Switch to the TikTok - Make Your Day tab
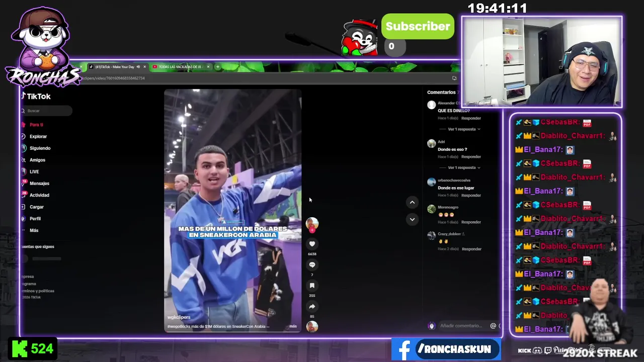This screenshot has height=362, width=644. (115, 67)
